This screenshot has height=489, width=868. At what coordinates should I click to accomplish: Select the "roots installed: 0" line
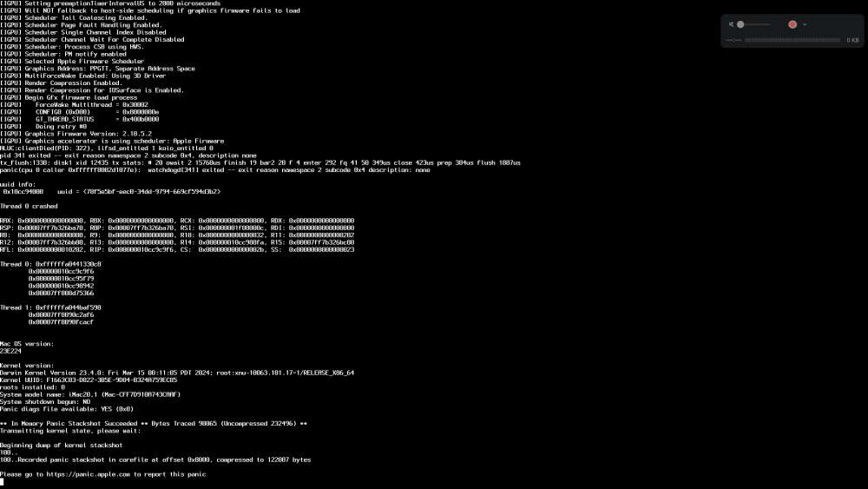[x=32, y=387]
